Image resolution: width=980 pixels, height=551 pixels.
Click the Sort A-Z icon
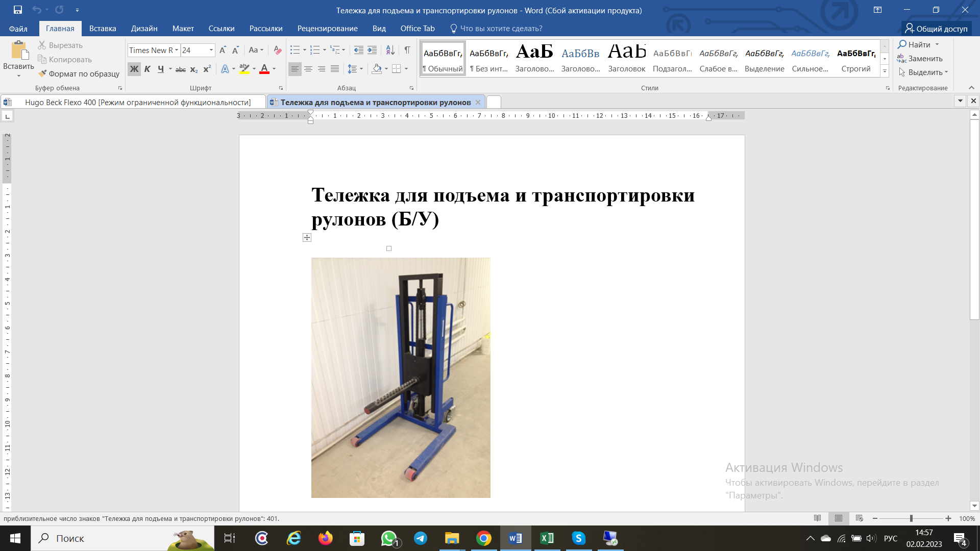tap(390, 50)
